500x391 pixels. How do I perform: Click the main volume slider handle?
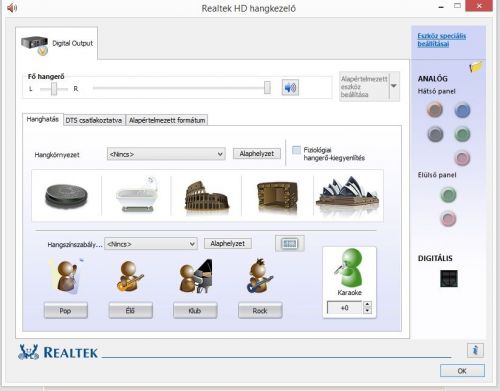point(267,88)
